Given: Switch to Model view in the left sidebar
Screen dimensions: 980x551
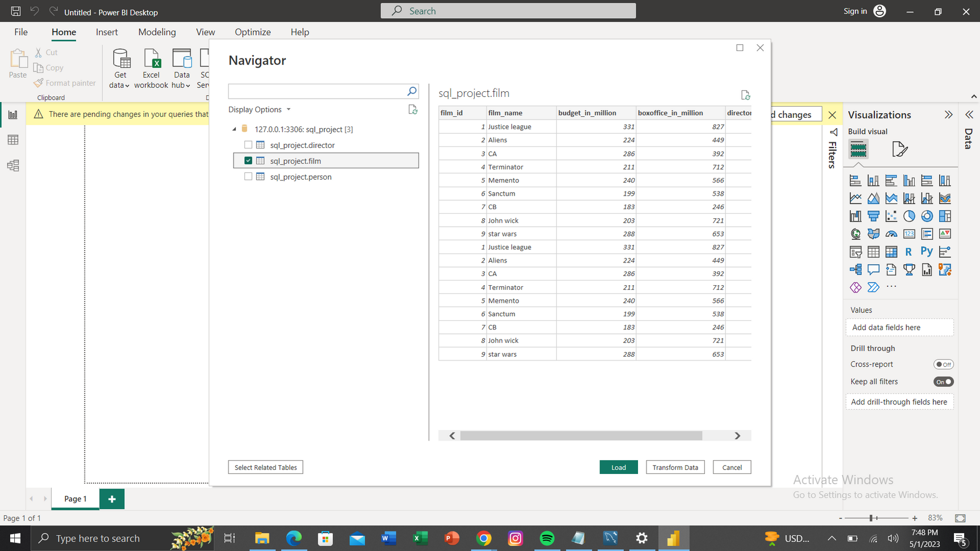Looking at the screenshot, I should point(13,166).
